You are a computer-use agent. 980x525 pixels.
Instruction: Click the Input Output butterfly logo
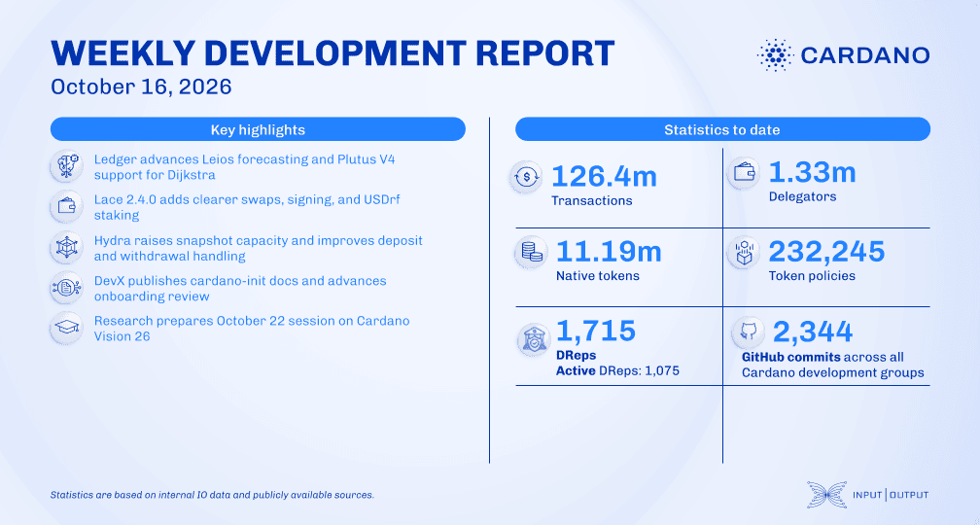[x=826, y=494]
